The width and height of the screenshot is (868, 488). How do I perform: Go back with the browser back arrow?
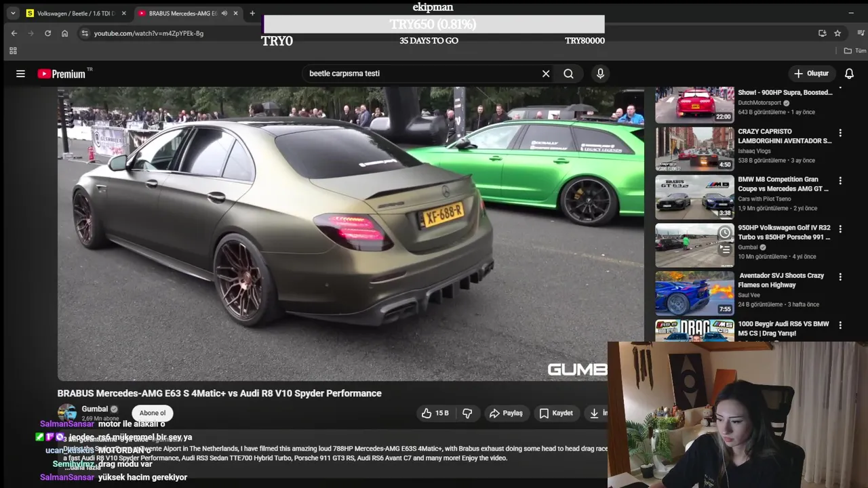point(14,33)
